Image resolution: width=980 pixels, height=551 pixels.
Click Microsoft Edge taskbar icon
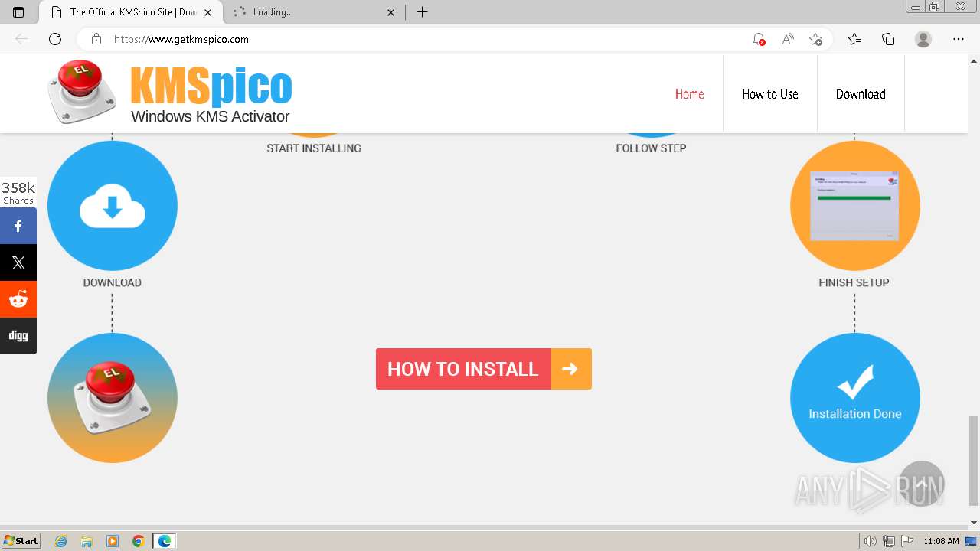(x=165, y=541)
